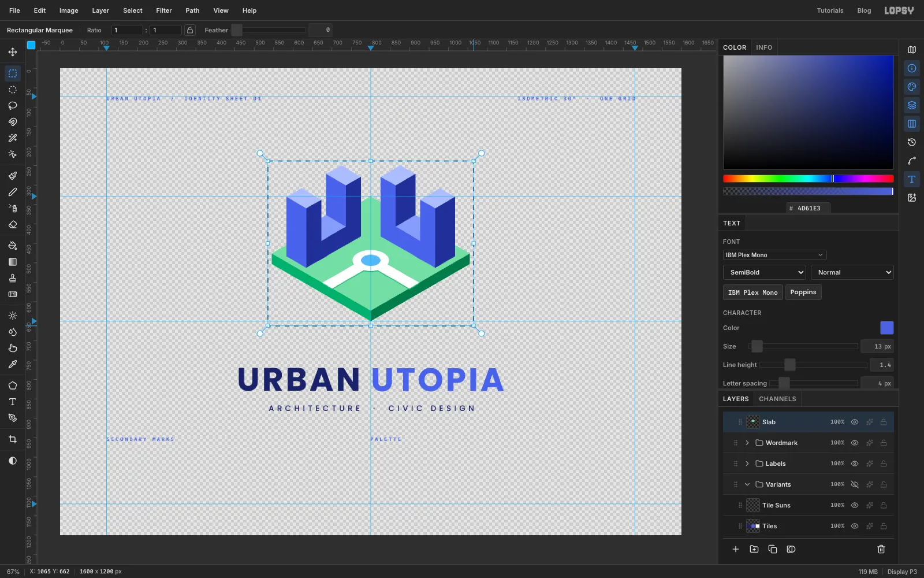Open the Layer menu
924x578 pixels.
pos(100,10)
